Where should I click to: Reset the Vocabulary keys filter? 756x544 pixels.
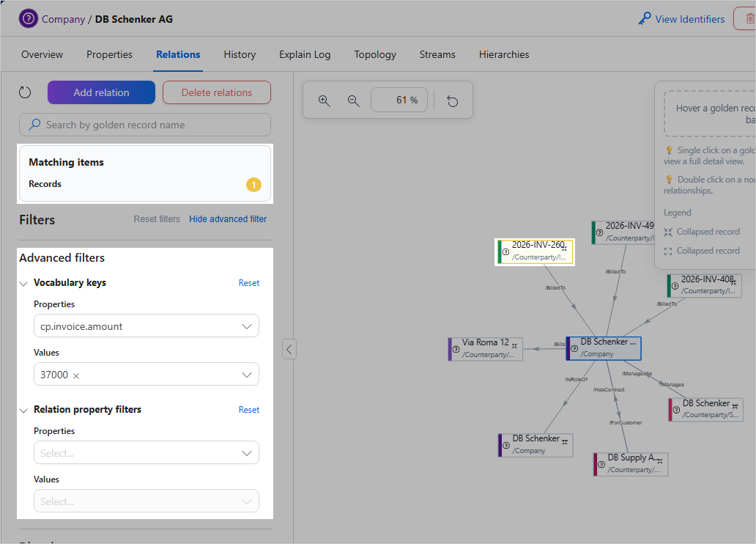pyautogui.click(x=249, y=283)
